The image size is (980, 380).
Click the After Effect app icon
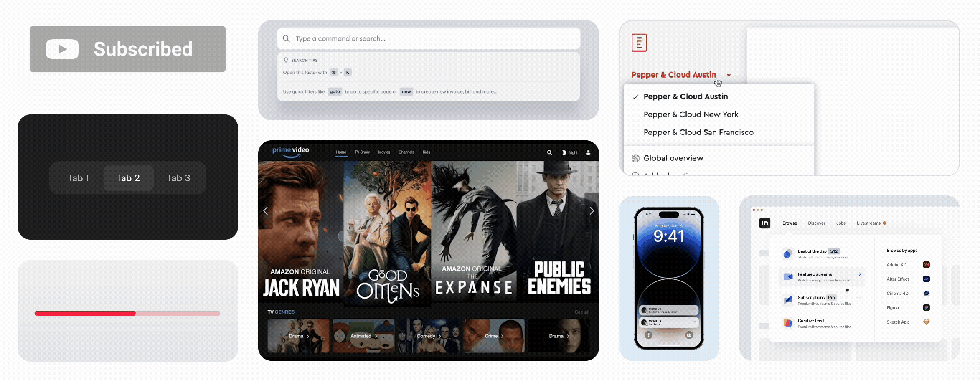pyautogui.click(x=927, y=279)
